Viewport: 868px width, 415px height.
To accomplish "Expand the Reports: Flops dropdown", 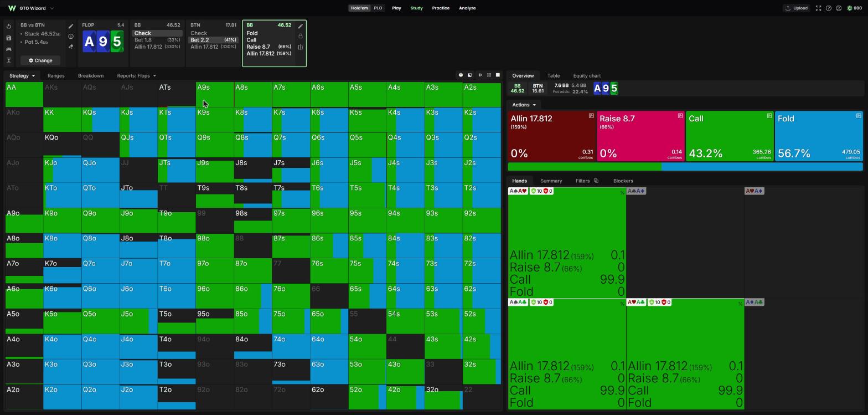I will (x=137, y=76).
